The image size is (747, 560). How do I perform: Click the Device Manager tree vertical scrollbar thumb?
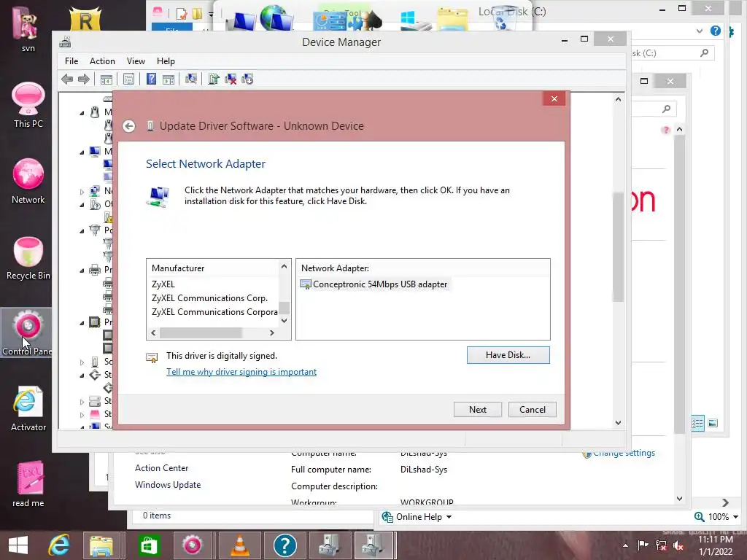pyautogui.click(x=618, y=246)
